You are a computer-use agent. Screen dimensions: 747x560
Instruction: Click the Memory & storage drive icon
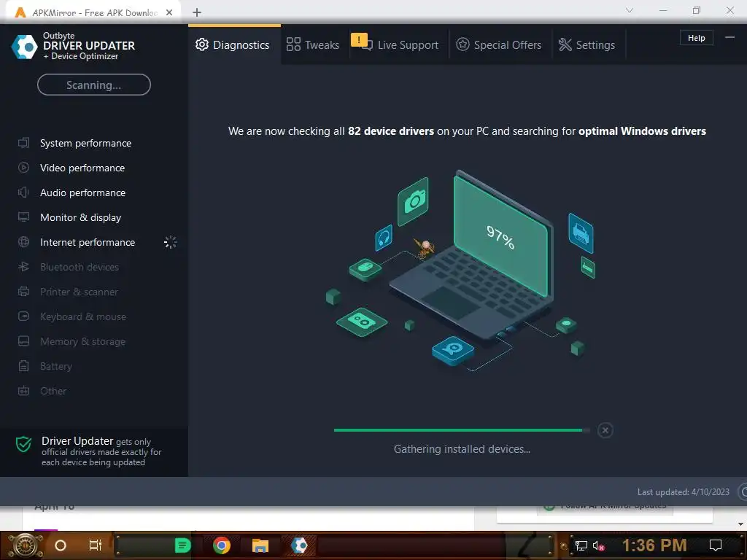point(24,341)
